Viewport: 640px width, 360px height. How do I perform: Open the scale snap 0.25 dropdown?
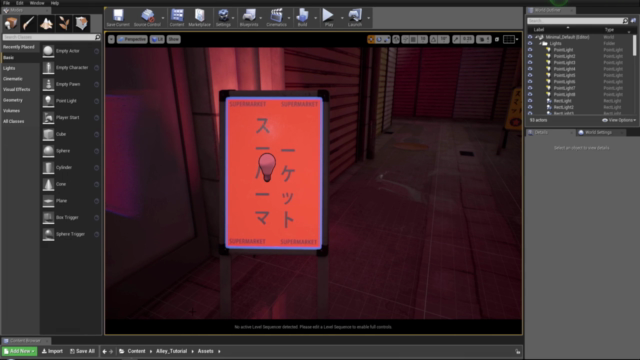click(467, 39)
